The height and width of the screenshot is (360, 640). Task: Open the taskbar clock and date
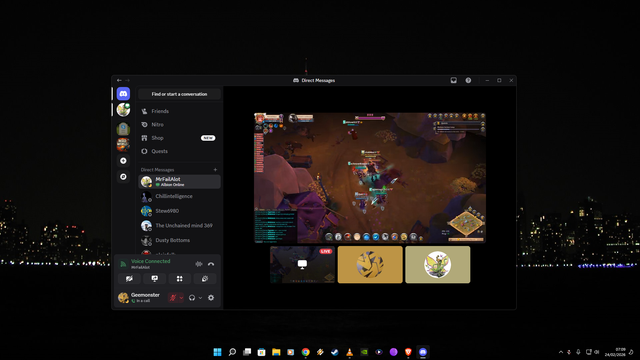615,352
